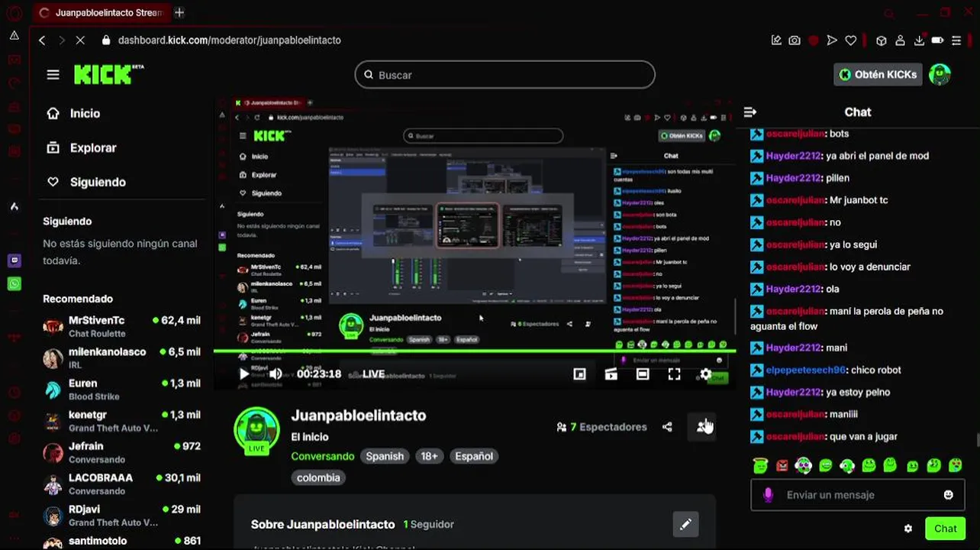Viewport: 980px width, 550px height.
Task: Jump to LIVE in the player
Action: (x=373, y=374)
